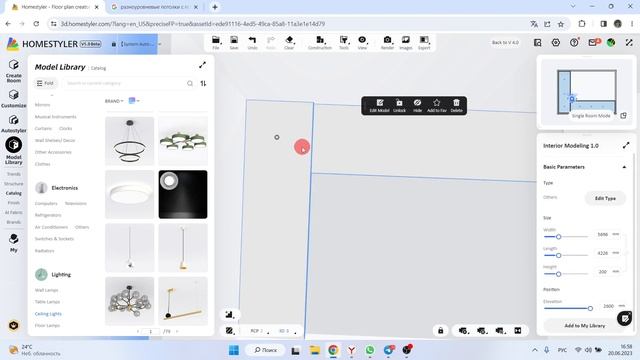Click the Back to V 4.0 link

click(505, 42)
